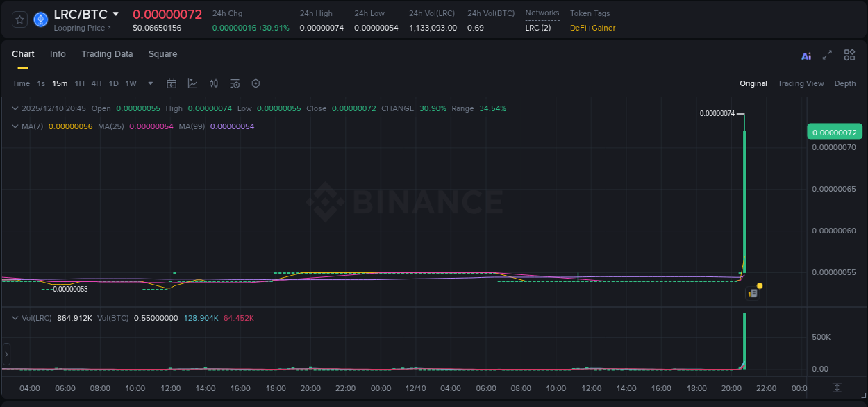Collapse the Vol(LRC) panel chevron
868x407 pixels.
tap(15, 317)
